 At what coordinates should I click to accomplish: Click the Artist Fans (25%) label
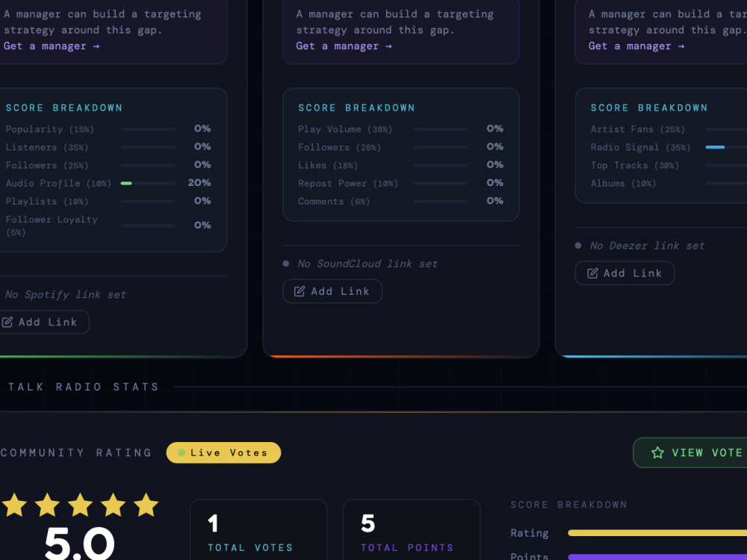[637, 129]
